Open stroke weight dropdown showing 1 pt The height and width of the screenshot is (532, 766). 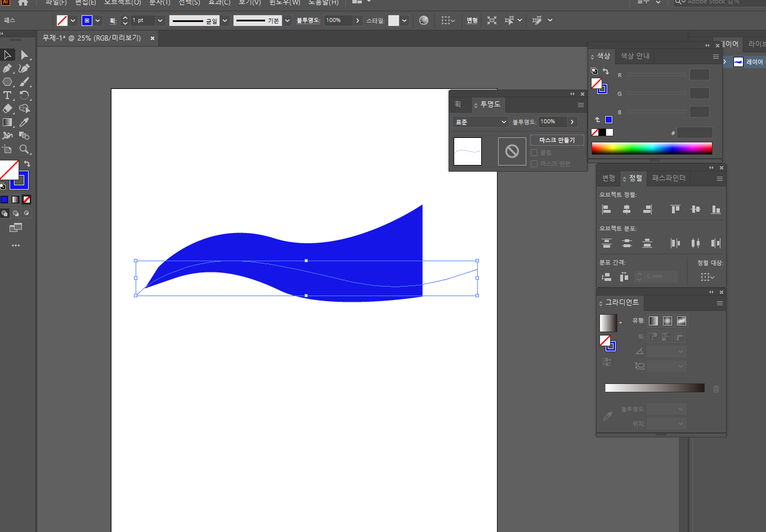click(x=160, y=20)
